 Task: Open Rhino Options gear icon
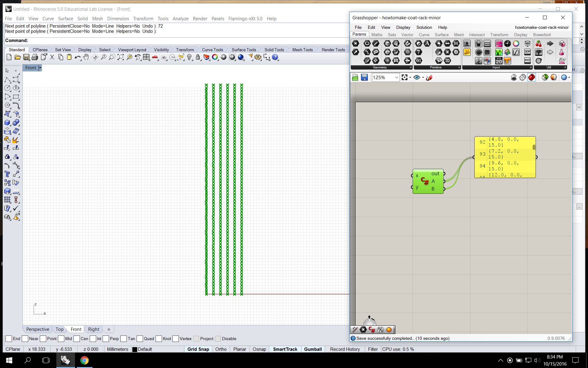click(x=258, y=57)
